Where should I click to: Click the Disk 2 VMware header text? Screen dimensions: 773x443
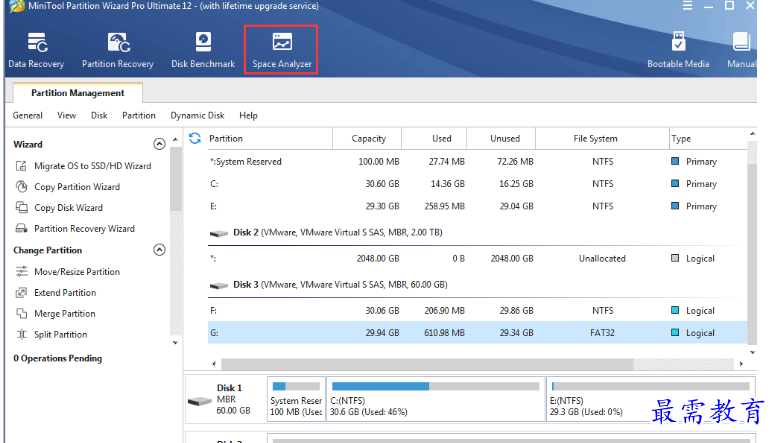coord(338,233)
